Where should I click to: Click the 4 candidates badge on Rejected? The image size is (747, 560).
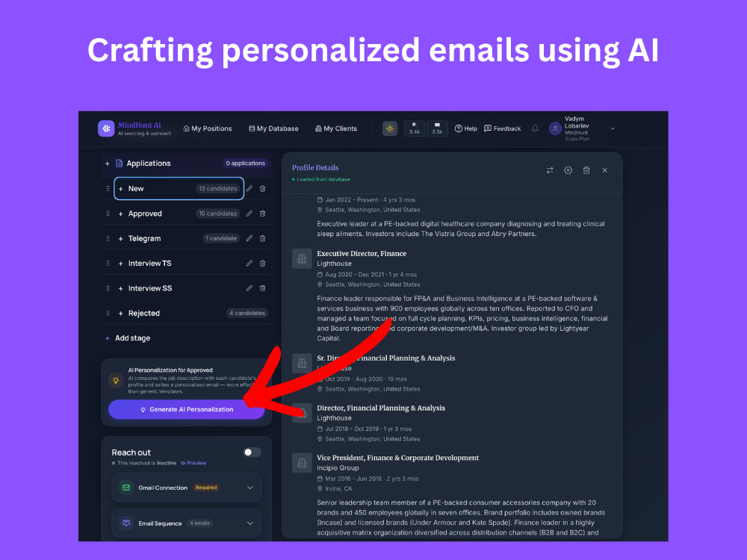coord(247,313)
